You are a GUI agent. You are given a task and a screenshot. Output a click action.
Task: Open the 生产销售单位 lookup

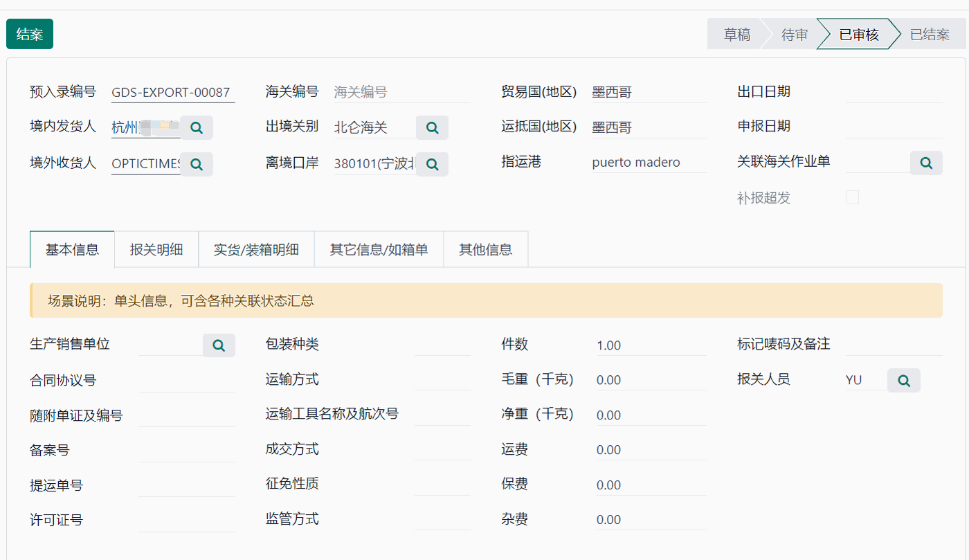coord(219,345)
